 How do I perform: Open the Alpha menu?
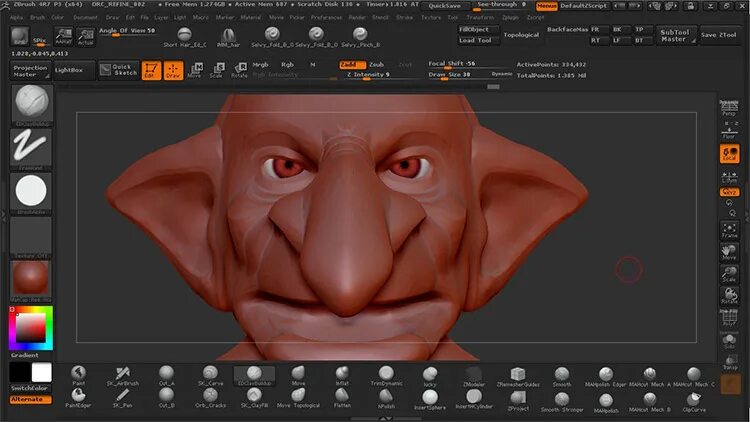(16, 17)
